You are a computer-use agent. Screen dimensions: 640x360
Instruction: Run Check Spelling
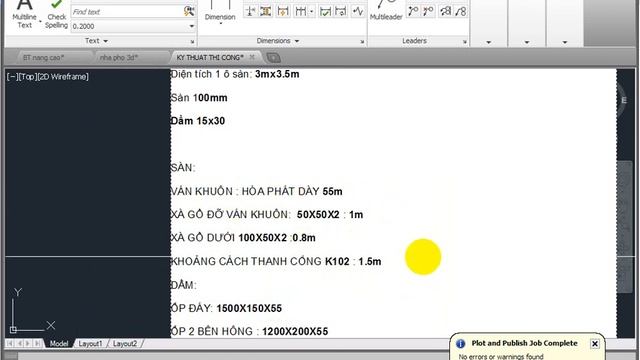pyautogui.click(x=56, y=14)
